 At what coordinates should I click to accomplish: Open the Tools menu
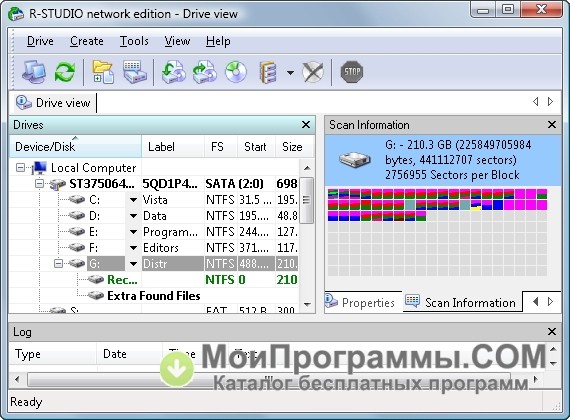(x=134, y=41)
